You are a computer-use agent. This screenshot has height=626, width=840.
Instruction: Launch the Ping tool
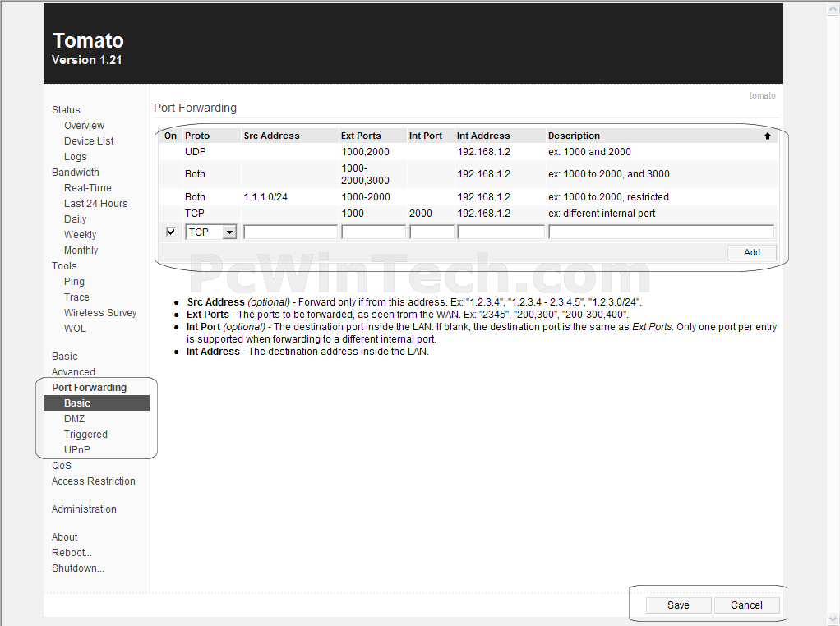pos(74,281)
